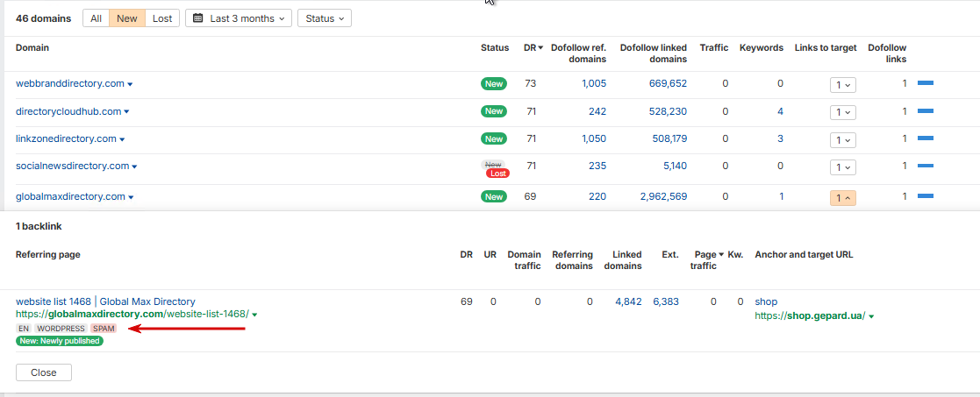Collapse links to target for globalmaxdirectory.com
Viewport: 980px width, 397px height.
coord(842,198)
